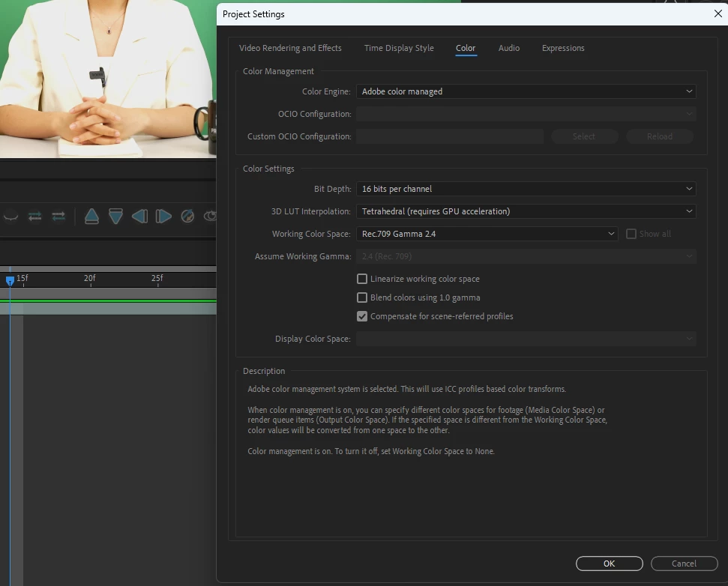Image resolution: width=728 pixels, height=586 pixels.
Task: Enable Blend colors using 1.0 gamma
Action: [362, 297]
